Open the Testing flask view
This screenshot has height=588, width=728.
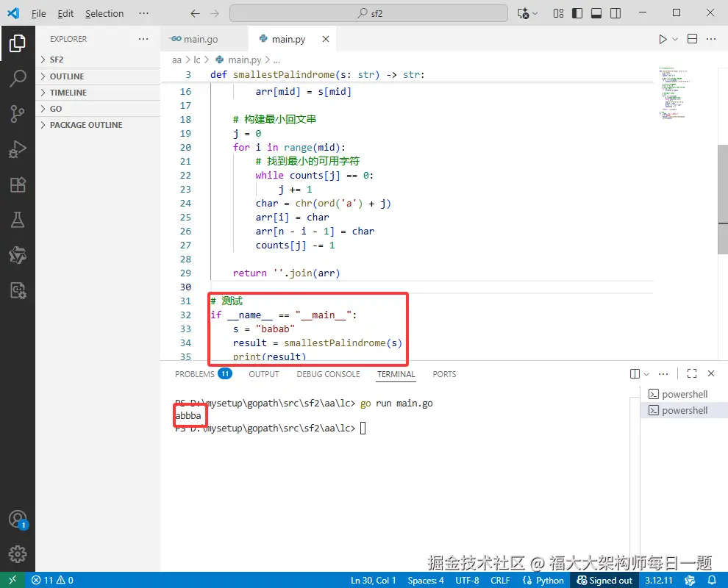pos(18,220)
